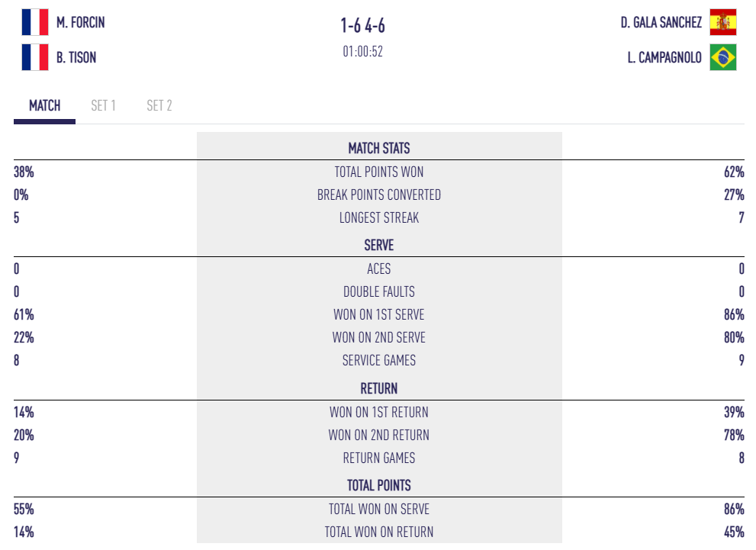
Task: Select the RETURN GAMES stat label
Action: (378, 458)
